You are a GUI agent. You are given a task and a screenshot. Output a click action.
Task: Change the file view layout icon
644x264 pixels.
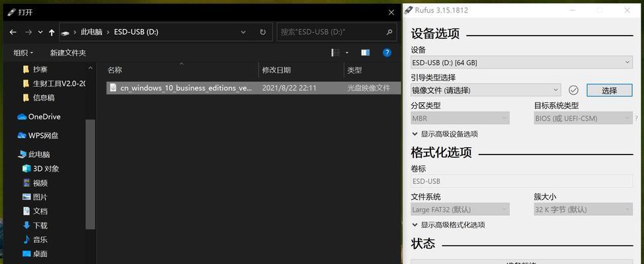(335, 53)
